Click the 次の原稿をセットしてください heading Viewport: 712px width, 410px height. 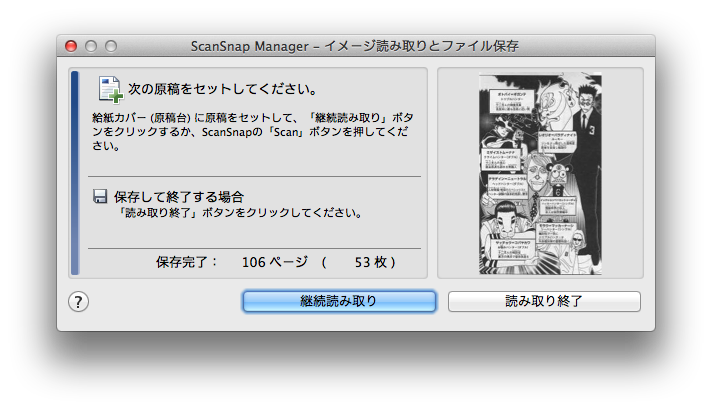(222, 89)
